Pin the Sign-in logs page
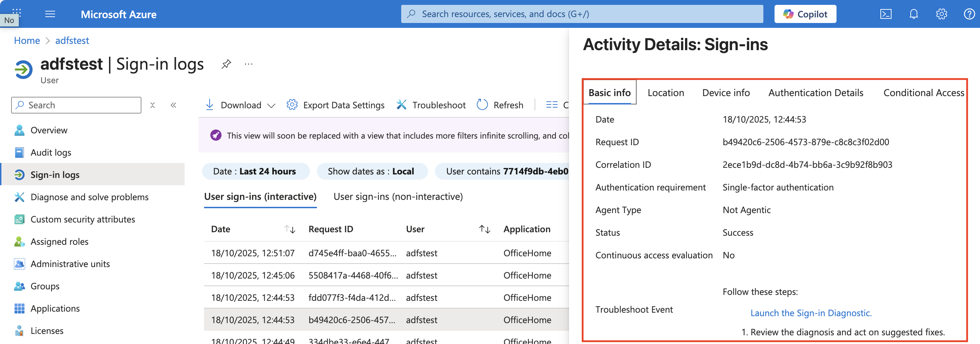Screen dimensions: 980x344 [x=226, y=64]
